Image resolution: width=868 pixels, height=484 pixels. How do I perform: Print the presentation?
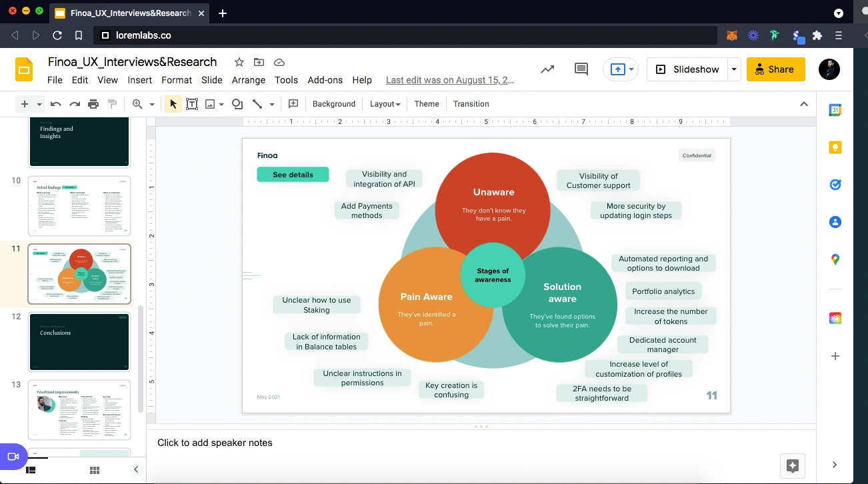(93, 104)
